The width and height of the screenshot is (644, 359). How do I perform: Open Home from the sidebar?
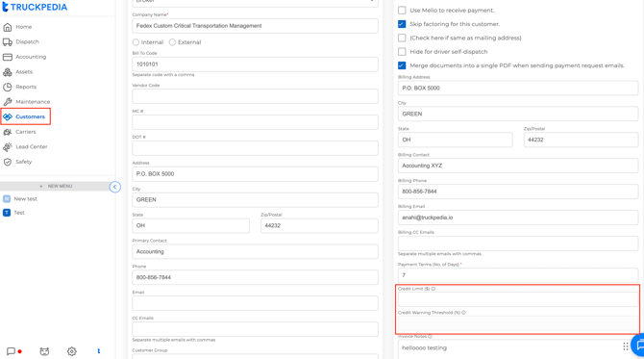(x=23, y=27)
